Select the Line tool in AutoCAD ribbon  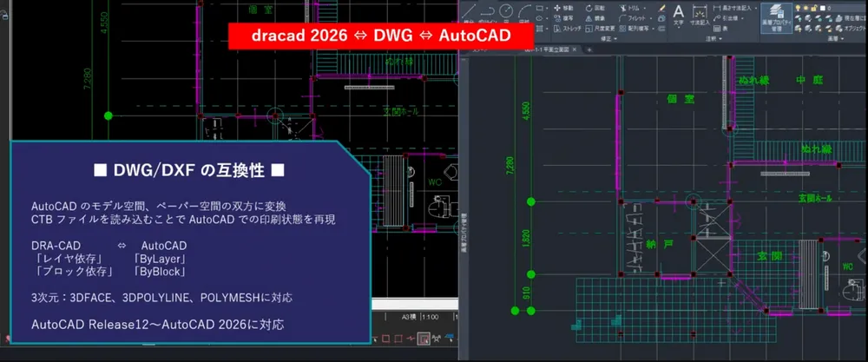point(469,12)
